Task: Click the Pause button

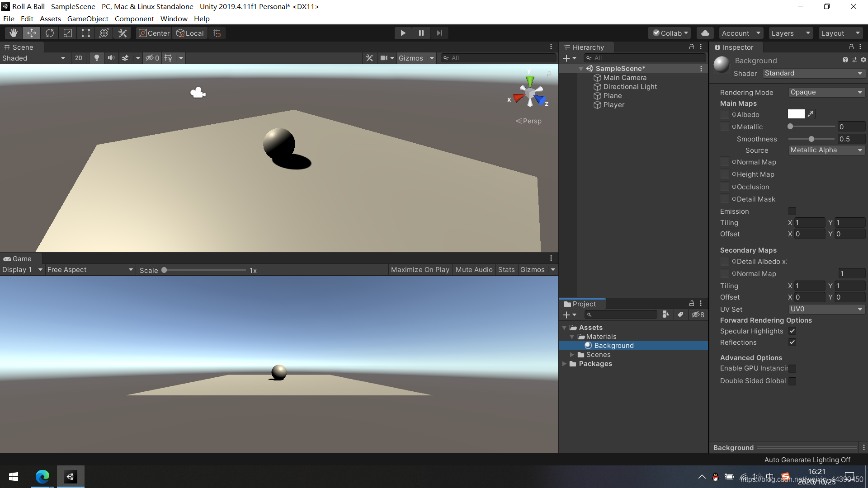Action: [x=421, y=33]
